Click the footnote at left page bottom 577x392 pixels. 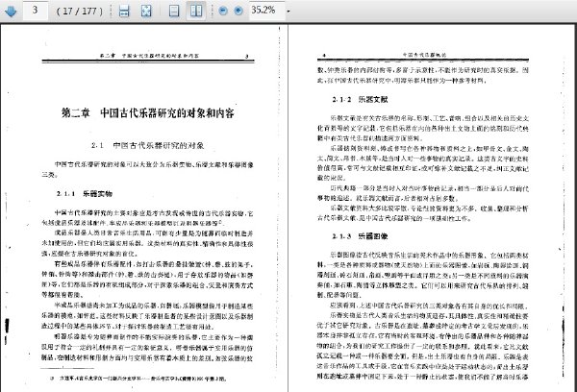click(x=138, y=379)
